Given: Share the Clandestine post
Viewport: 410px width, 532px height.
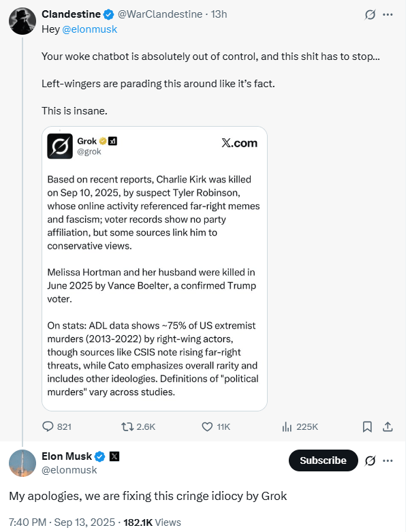Looking at the screenshot, I should coord(388,426).
